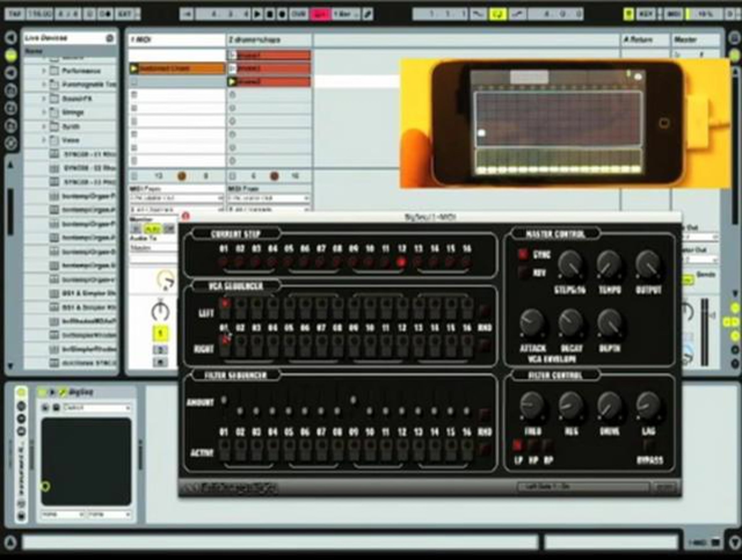This screenshot has width=742, height=560.
Task: Click the TEMPO knob in Master Control
Action: click(x=609, y=265)
